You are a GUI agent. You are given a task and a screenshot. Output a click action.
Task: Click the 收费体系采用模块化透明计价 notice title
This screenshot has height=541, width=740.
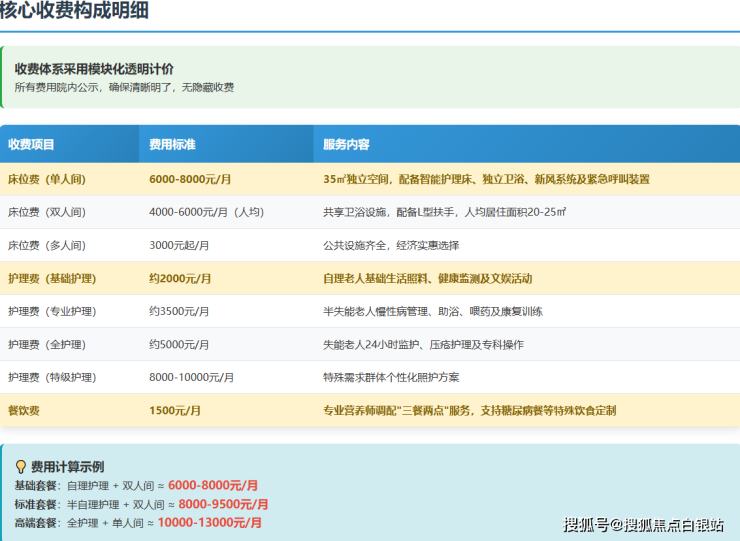[x=94, y=69]
